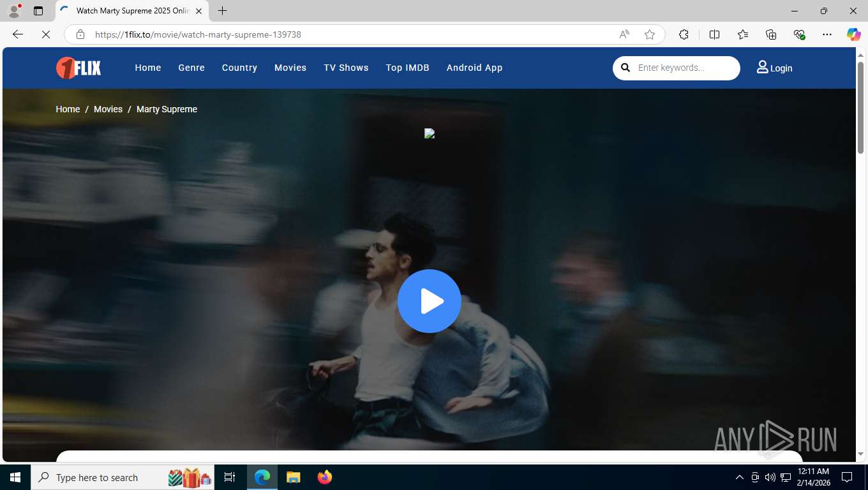Select the Watch Marty Supreme tab

pos(131,11)
